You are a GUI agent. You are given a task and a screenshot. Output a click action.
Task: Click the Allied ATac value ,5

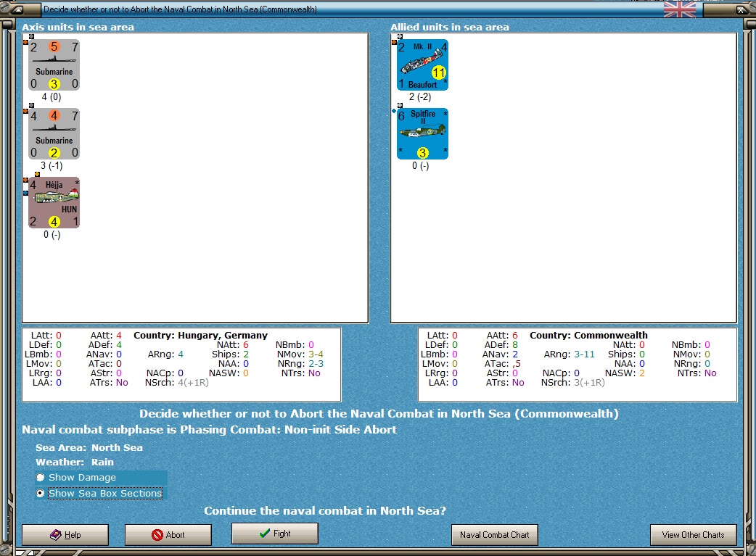click(x=517, y=364)
